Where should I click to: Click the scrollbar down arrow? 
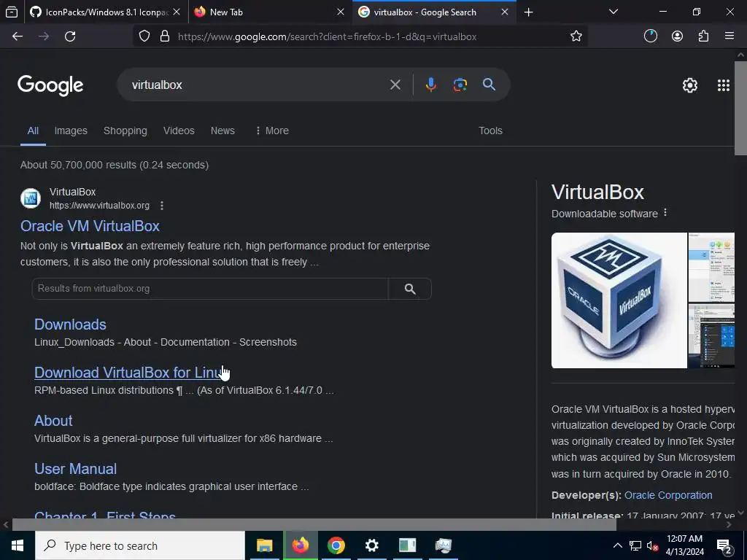pyautogui.click(x=740, y=513)
